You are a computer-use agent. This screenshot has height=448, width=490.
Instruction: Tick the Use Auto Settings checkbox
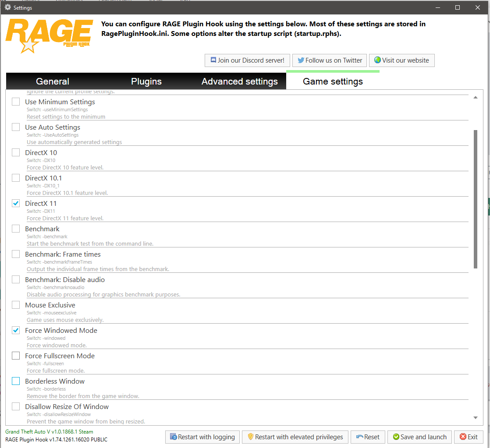[16, 127]
